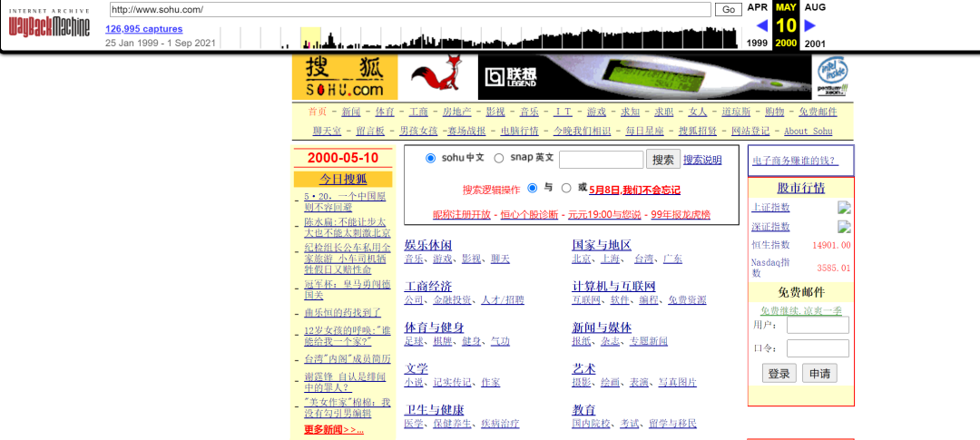Open the 国家与地区 category
The image size is (980, 440).
point(602,245)
